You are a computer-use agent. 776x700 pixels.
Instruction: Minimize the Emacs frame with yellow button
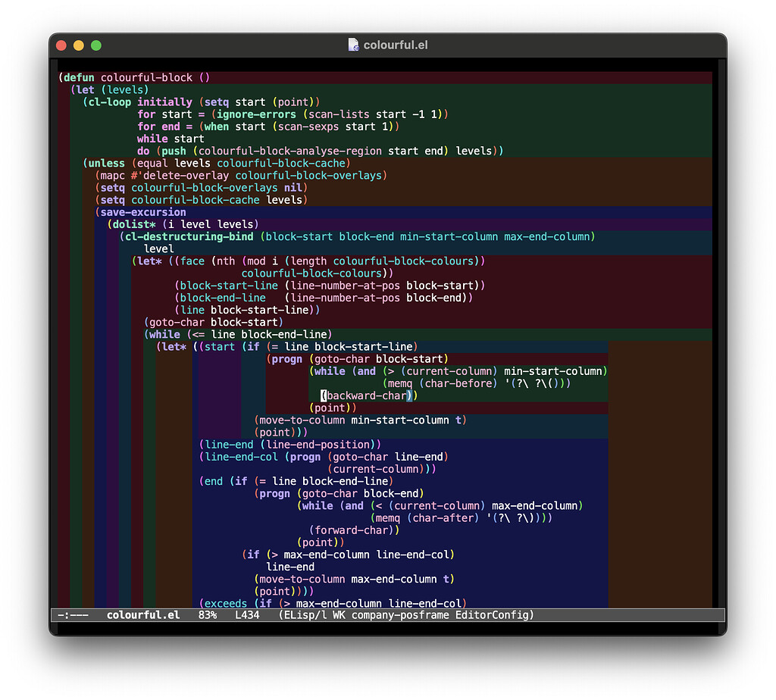(78, 45)
